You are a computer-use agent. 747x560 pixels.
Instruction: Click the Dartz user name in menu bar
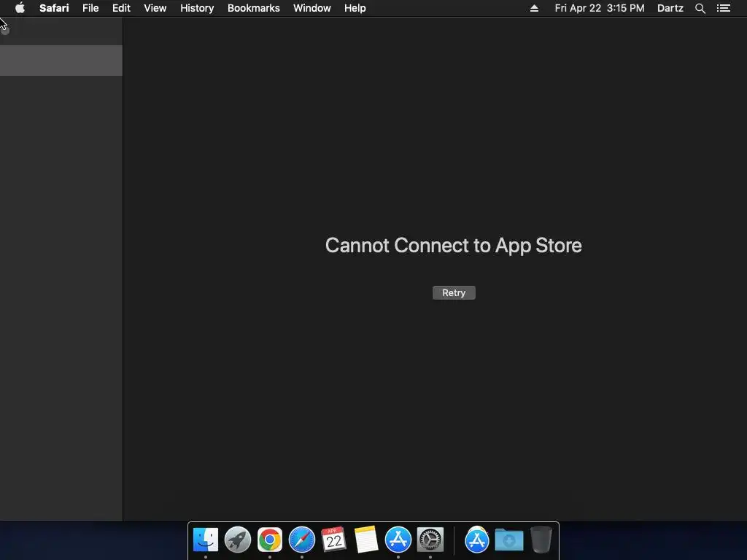(x=670, y=8)
